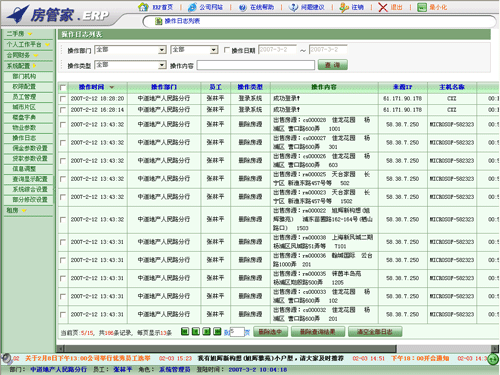Click the clear all logs button
Viewport: 500px width, 375px height.
[375, 332]
